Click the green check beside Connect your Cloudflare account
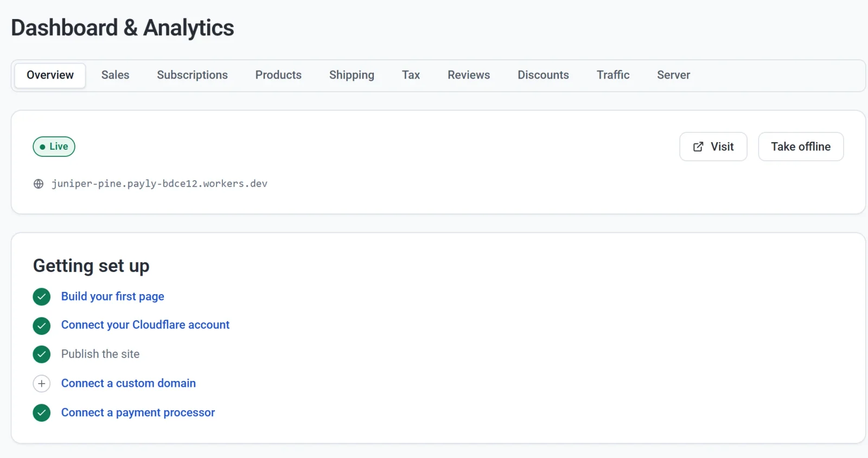Image resolution: width=868 pixels, height=458 pixels. pos(42,326)
